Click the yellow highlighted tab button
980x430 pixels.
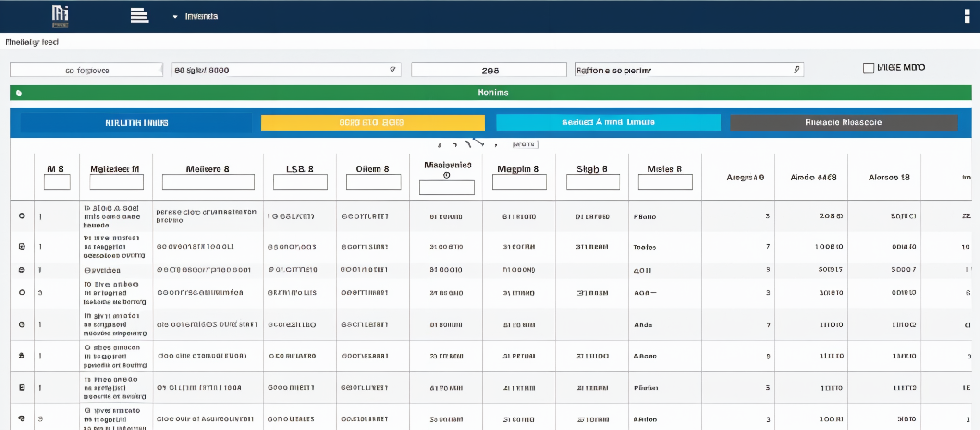[x=372, y=122]
